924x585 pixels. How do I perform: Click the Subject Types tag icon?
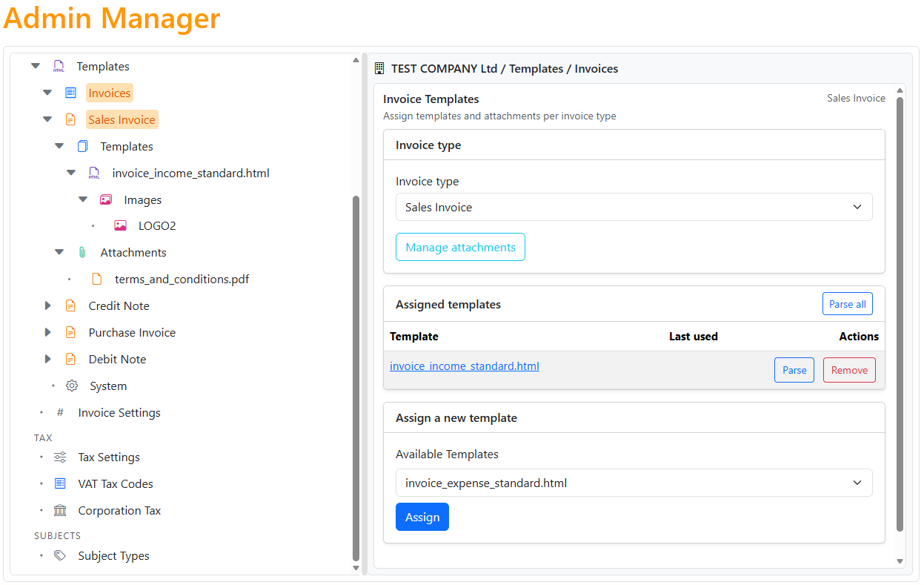(59, 555)
